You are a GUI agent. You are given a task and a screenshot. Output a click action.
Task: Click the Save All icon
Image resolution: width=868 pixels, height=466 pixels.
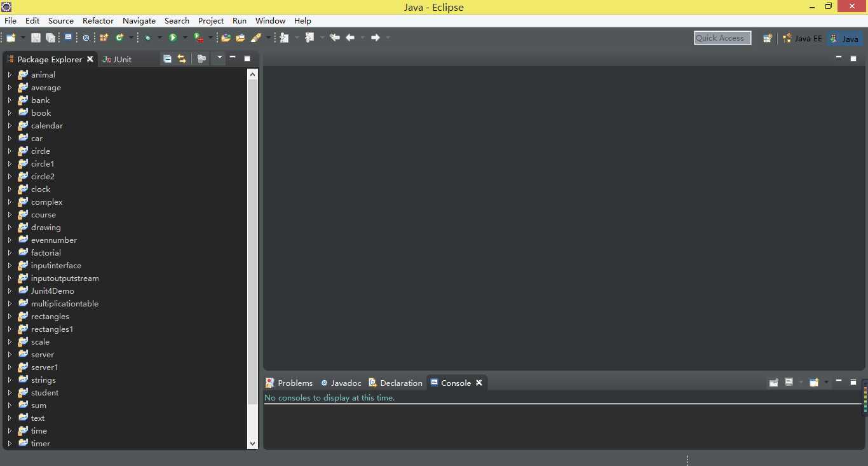pos(50,38)
